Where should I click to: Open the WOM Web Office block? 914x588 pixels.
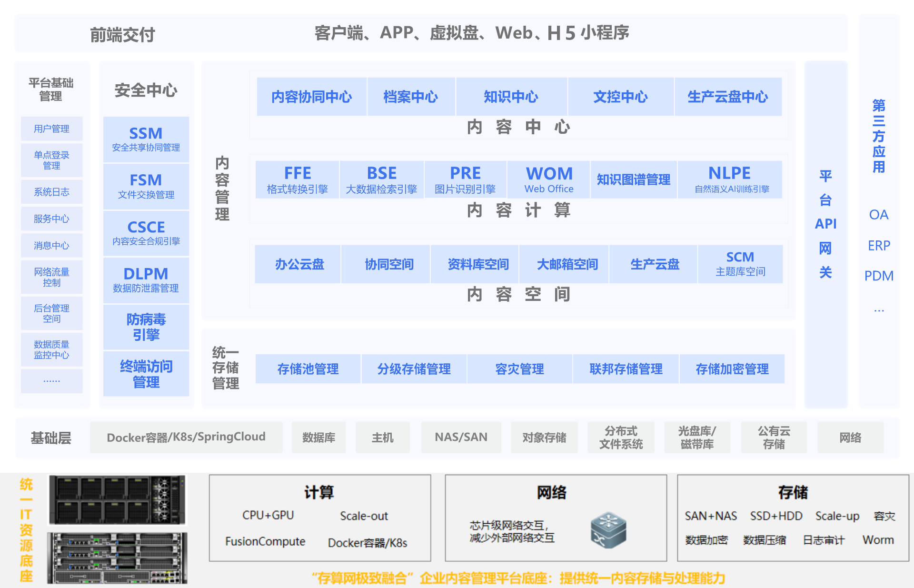tap(548, 179)
